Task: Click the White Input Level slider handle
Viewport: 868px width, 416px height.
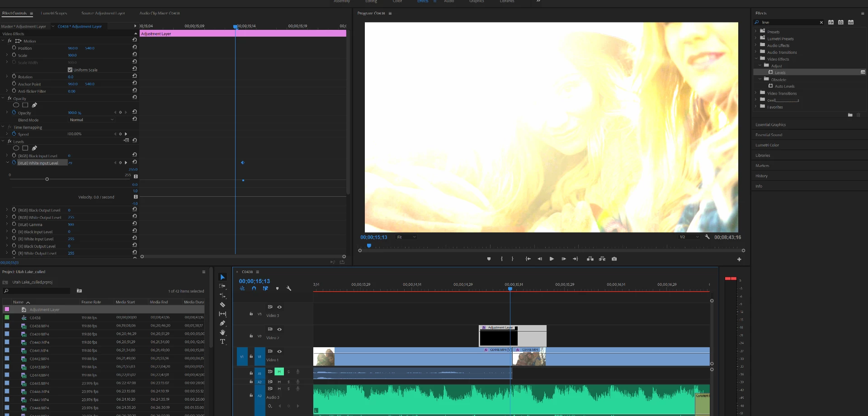Action: click(x=47, y=180)
